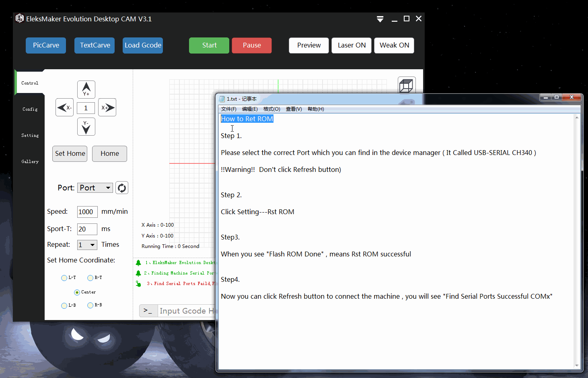Open Notepad 帮助(H) menu
Image resolution: width=588 pixels, height=378 pixels.
tap(316, 109)
